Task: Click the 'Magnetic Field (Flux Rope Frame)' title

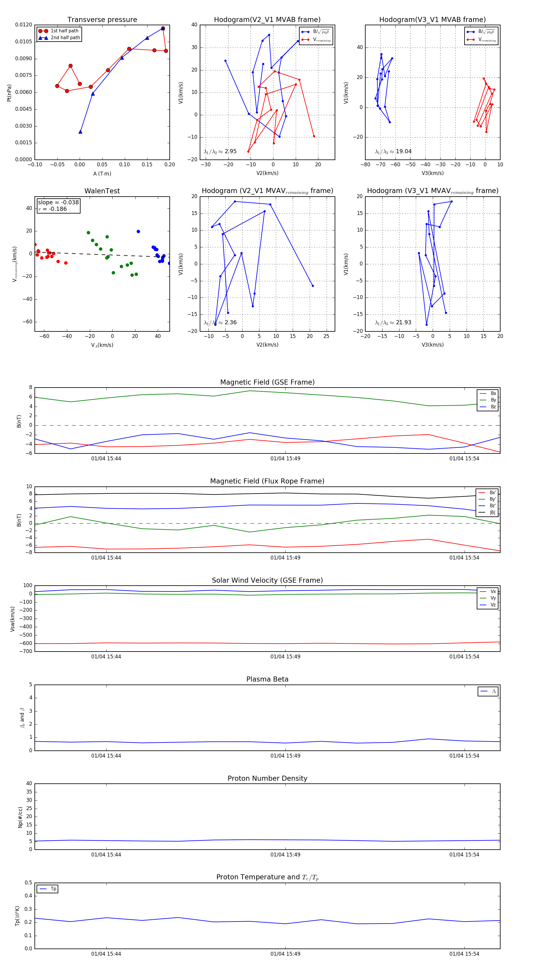Action: 267,481
